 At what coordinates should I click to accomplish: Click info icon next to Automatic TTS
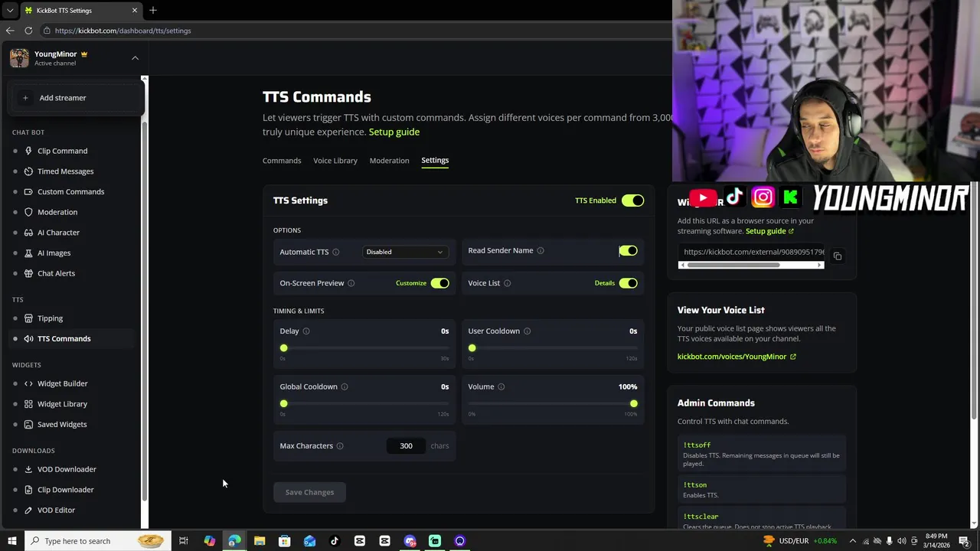335,252
